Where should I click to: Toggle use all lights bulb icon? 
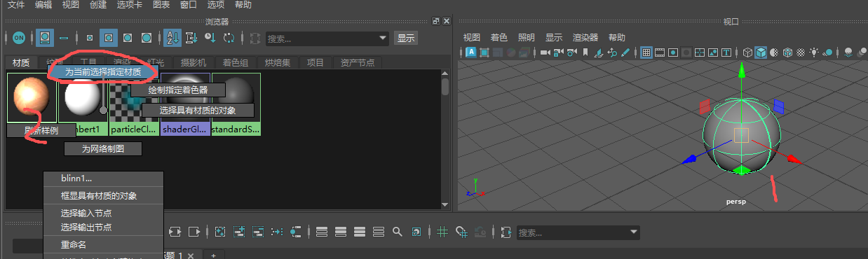pos(814,52)
